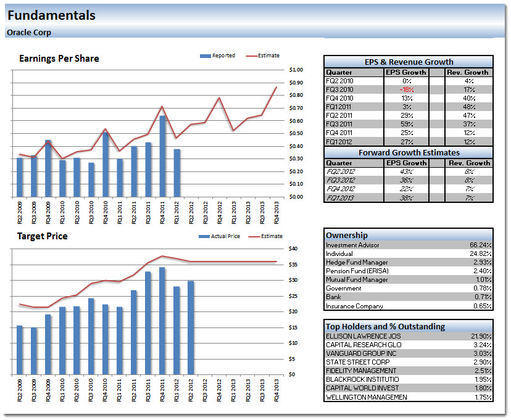Image resolution: width=511 pixels, height=420 pixels.
Task: Select the "Insurance Company" ownership row label
Action: tap(354, 306)
